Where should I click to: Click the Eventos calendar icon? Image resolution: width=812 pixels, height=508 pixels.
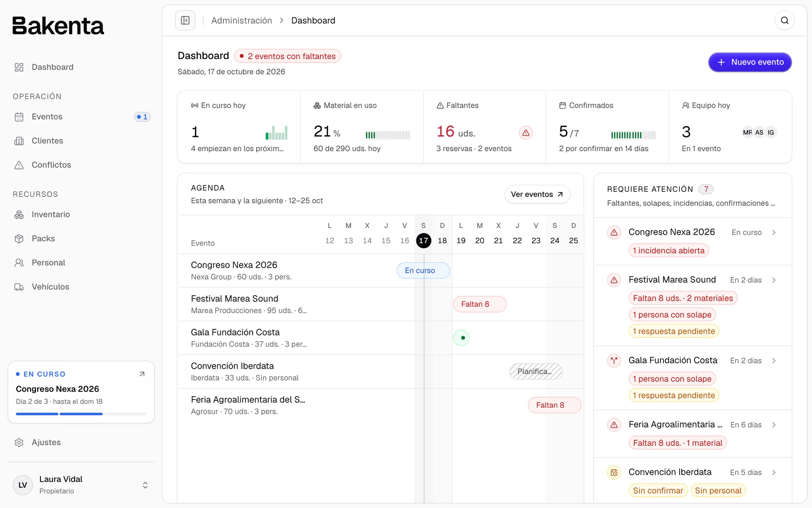pyautogui.click(x=19, y=117)
